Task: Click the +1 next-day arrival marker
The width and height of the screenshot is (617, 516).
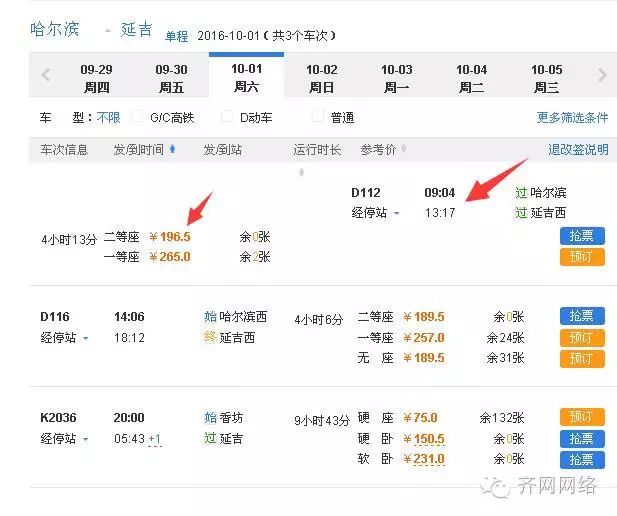Action: click(155, 438)
